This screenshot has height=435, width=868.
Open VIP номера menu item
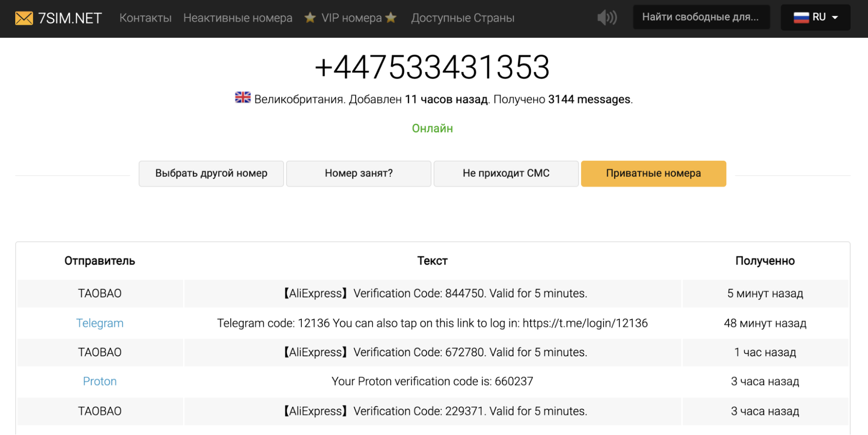tap(352, 18)
